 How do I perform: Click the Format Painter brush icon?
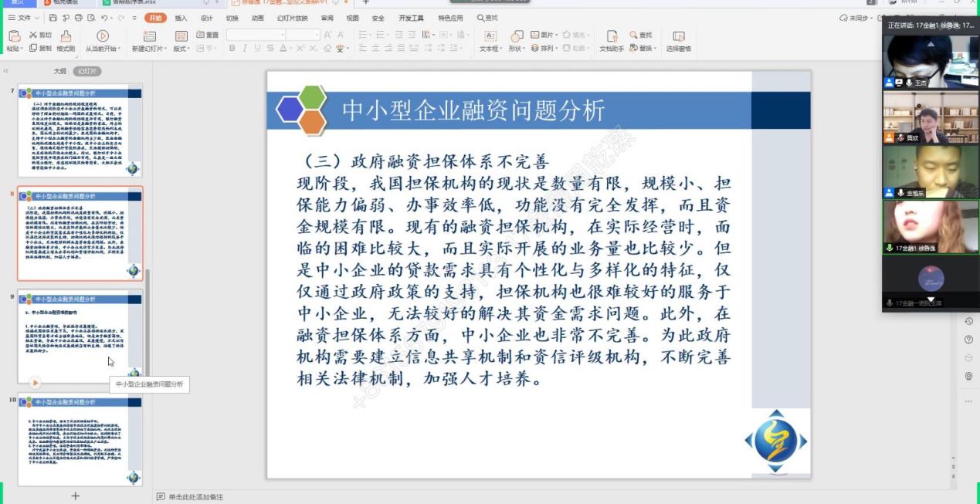click(x=66, y=36)
